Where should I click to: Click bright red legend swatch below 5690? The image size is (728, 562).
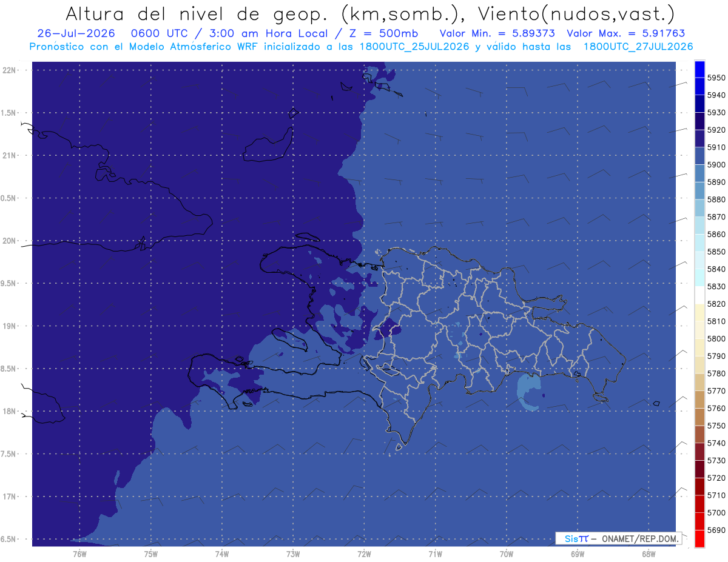click(x=699, y=538)
